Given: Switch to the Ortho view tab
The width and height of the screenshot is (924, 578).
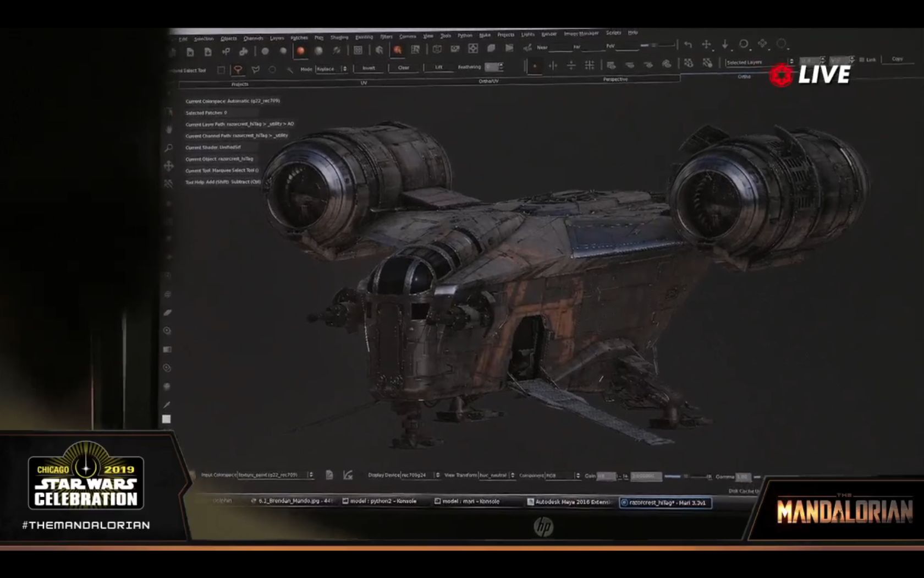Looking at the screenshot, I should [x=744, y=77].
